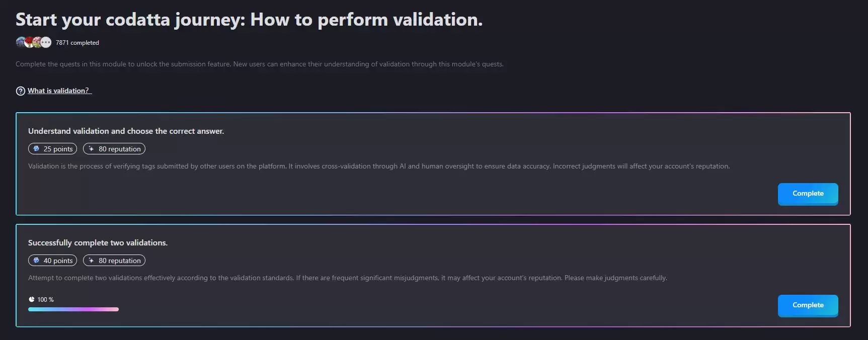The width and height of the screenshot is (868, 340).
Task: Click the "40 points" reward badge label
Action: pos(58,261)
